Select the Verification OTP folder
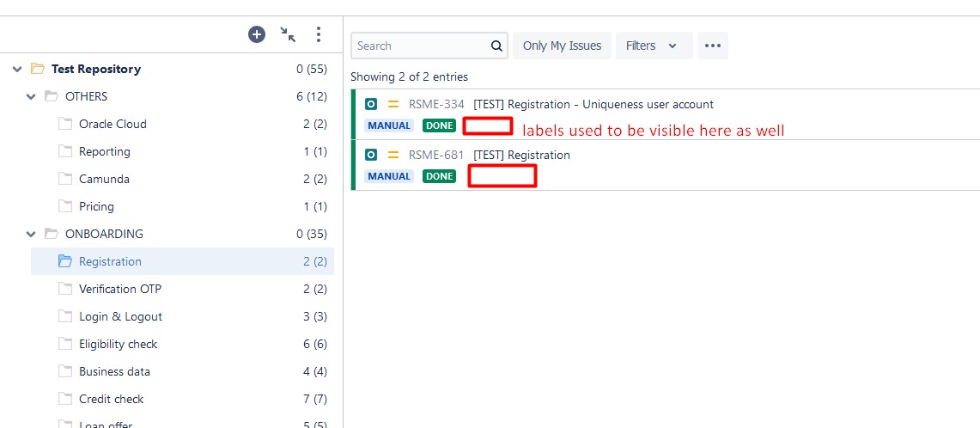980x428 pixels. pyautogui.click(x=120, y=289)
